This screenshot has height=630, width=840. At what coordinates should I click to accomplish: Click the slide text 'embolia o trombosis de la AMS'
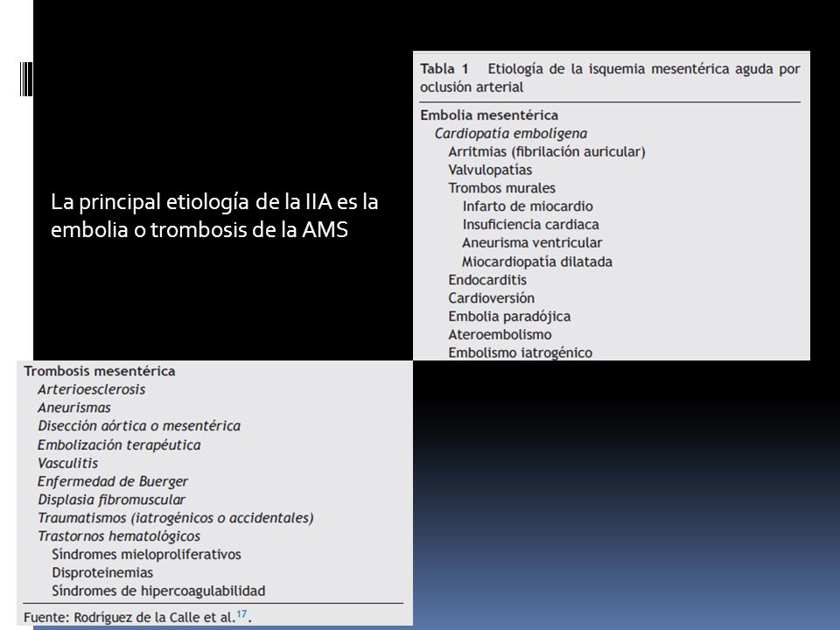[199, 230]
